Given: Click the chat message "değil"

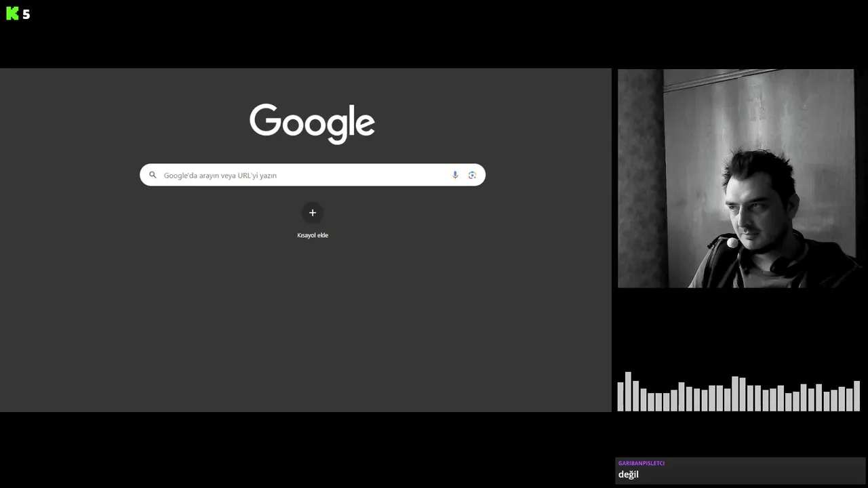Looking at the screenshot, I should [x=629, y=474].
